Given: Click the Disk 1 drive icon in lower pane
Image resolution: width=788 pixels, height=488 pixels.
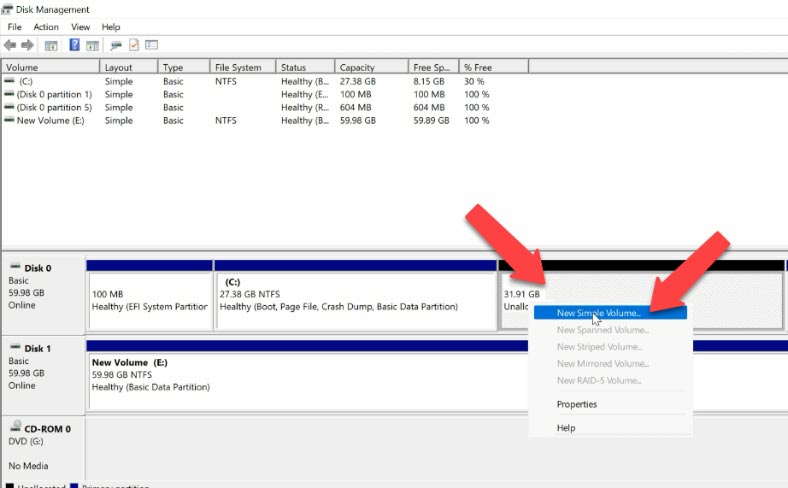Looking at the screenshot, I should tap(15, 347).
